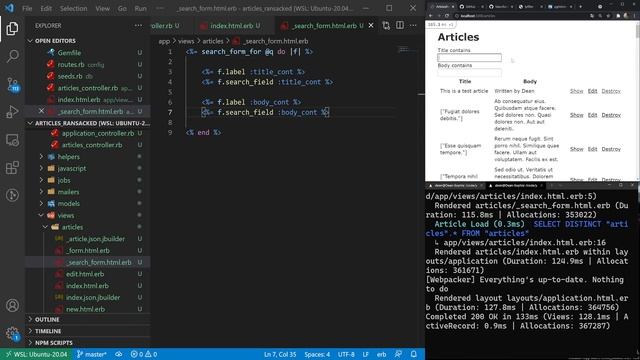Expand the Outline panel
The width and height of the screenshot is (640, 360).
point(47,319)
